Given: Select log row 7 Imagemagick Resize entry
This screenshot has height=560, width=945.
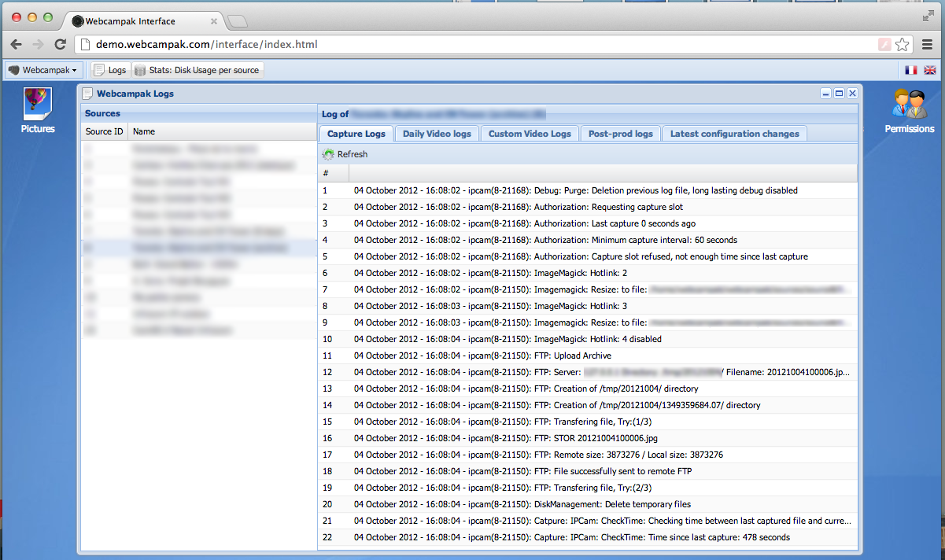Looking at the screenshot, I should (588, 289).
